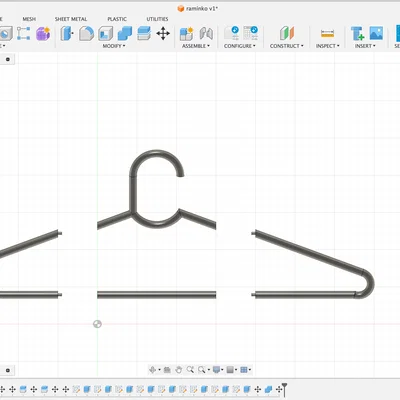Click the Rectangular Pattern icon
Image resolution: width=400 pixels, height=400 pixels.
click(23, 34)
